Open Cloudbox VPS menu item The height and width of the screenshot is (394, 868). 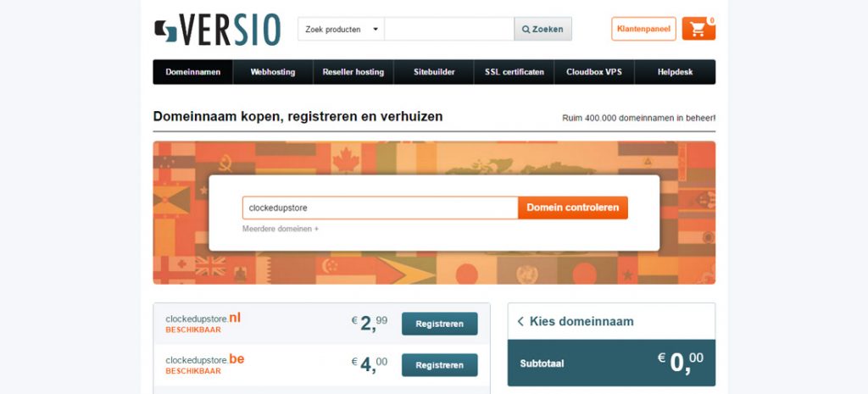click(593, 72)
